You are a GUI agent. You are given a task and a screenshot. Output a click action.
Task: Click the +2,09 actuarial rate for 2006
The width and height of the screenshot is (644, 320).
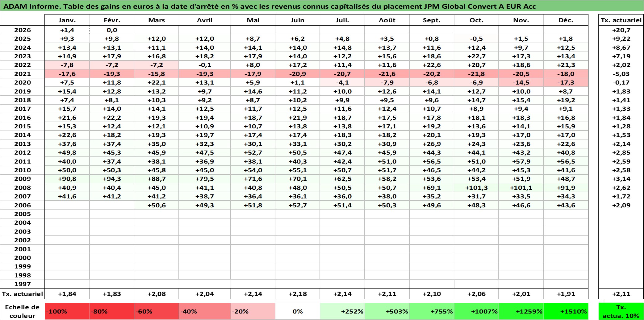[621, 205]
